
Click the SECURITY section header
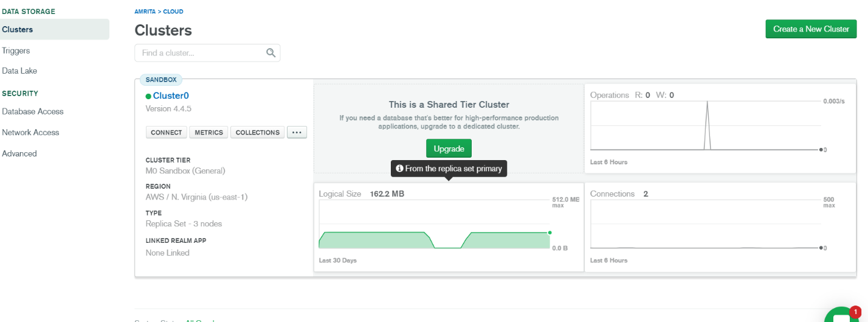point(20,94)
